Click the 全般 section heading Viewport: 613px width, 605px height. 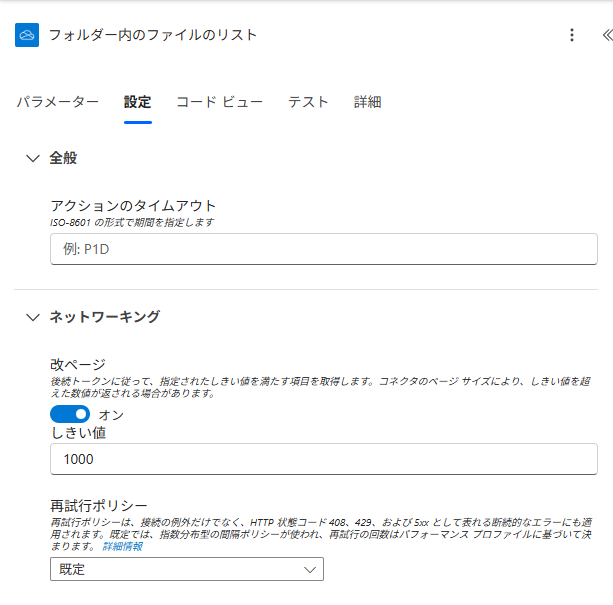(63, 158)
